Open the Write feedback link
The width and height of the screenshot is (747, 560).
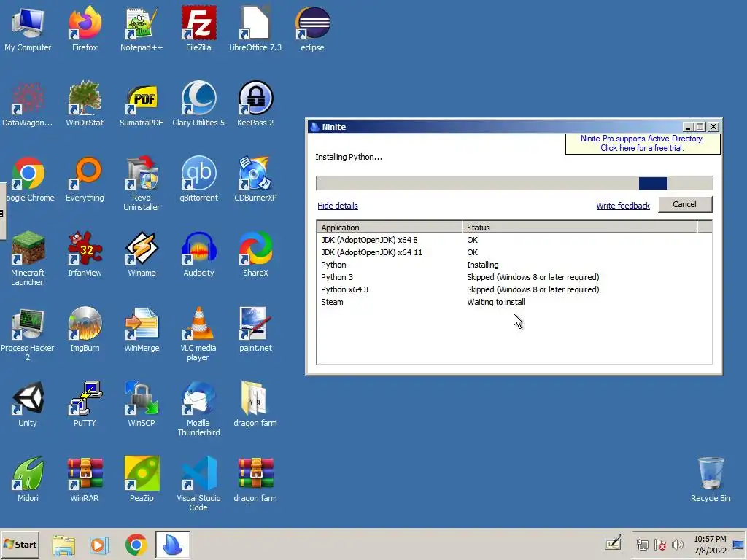coord(623,206)
